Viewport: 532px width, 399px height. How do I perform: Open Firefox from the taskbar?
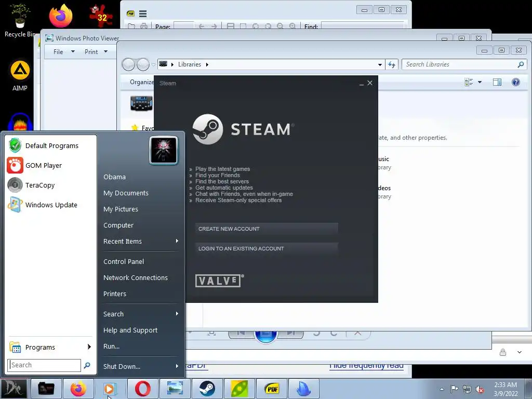(x=78, y=389)
